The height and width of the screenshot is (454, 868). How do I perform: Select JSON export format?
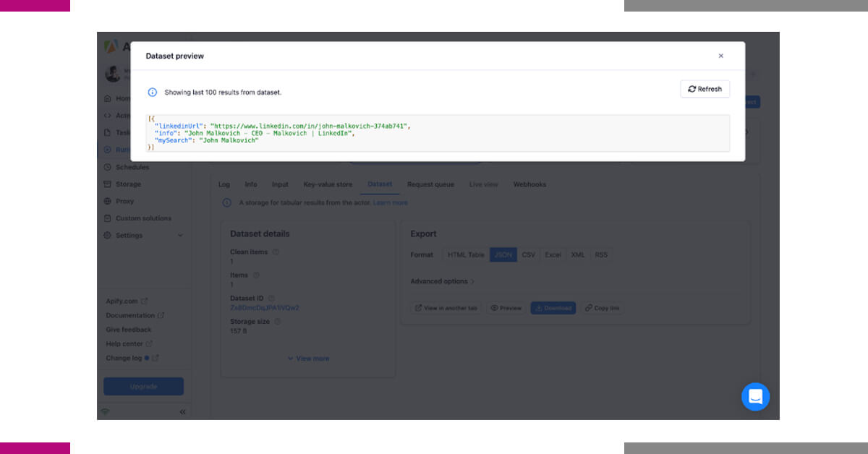[x=503, y=255]
